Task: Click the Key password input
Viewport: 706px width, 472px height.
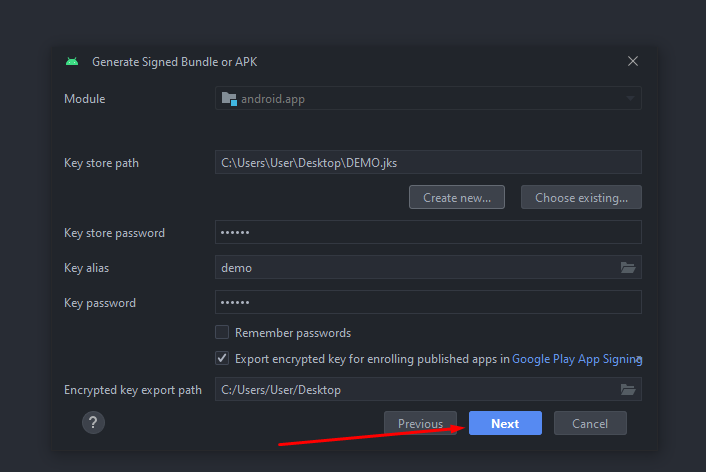Action: tap(427, 303)
